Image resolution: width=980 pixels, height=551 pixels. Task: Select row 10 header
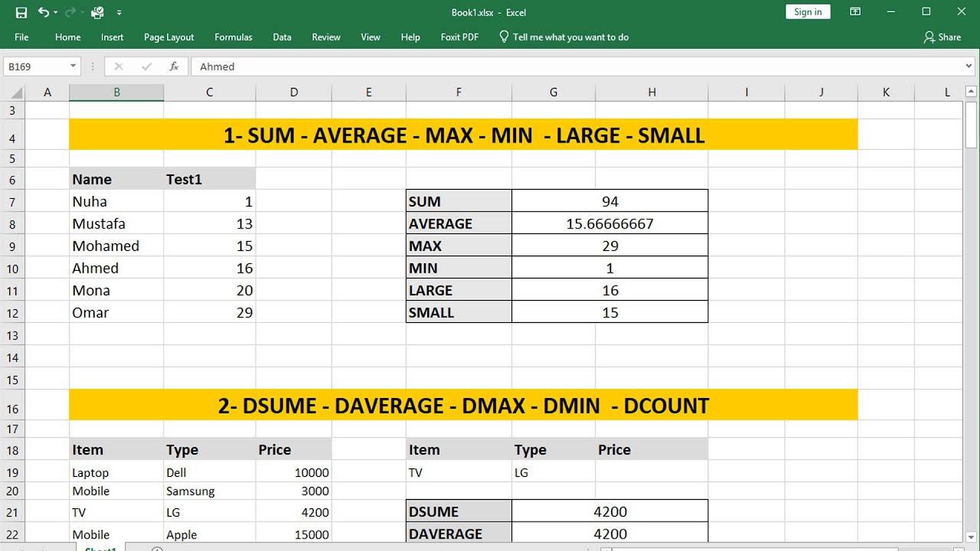click(x=12, y=269)
